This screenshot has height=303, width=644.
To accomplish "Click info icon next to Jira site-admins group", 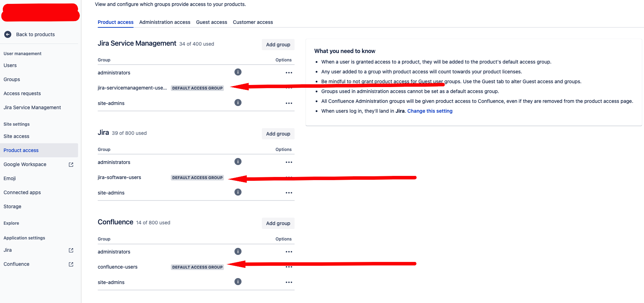I will point(238,192).
